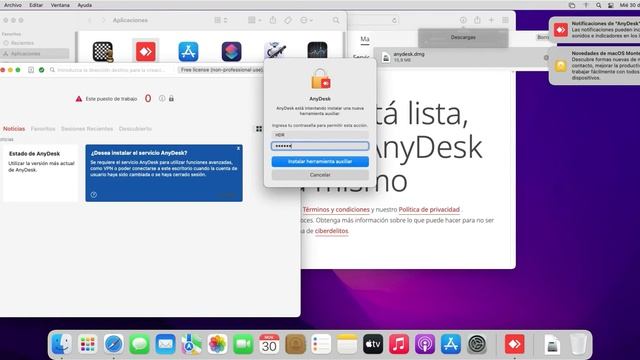This screenshot has width=640, height=360.
Task: Click the AnyDesk notifications banner
Action: (594, 30)
